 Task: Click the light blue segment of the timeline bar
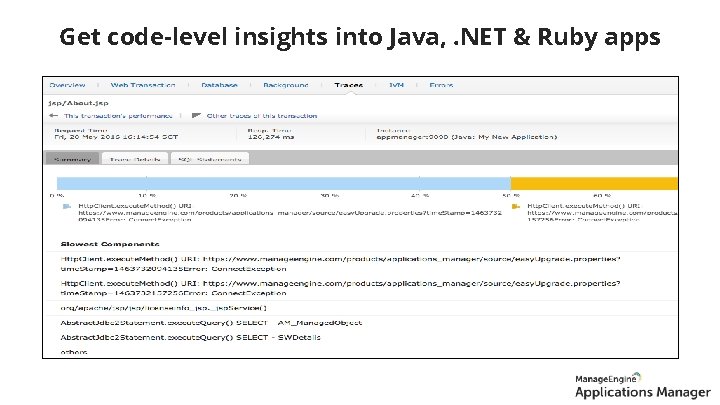pos(283,183)
